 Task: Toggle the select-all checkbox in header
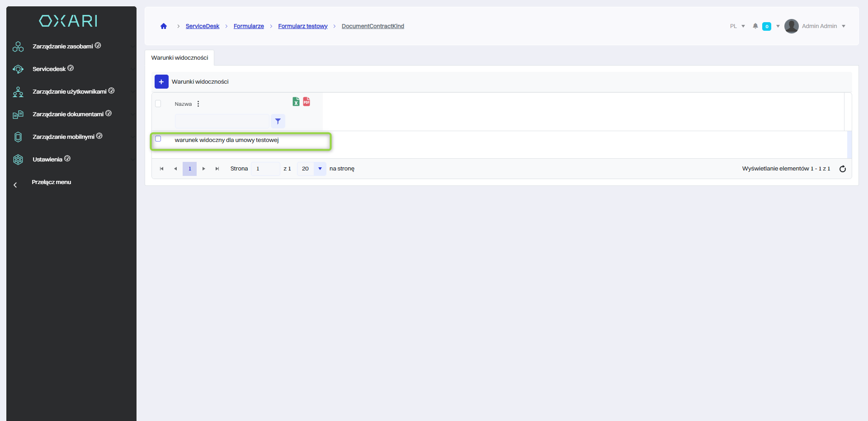tap(158, 104)
